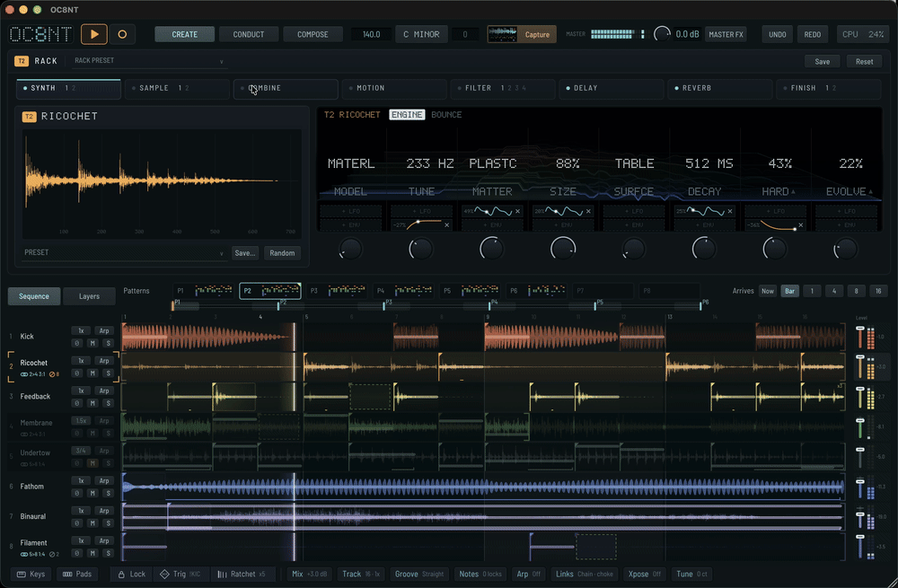Viewport: 898px width, 588px height.
Task: Unmute the Undertow track
Action: [92, 463]
